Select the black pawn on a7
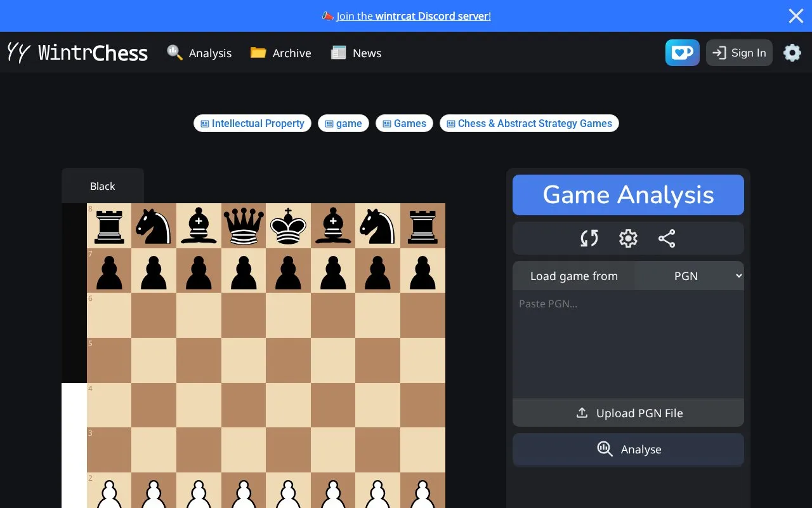The image size is (812, 508). coord(109,271)
